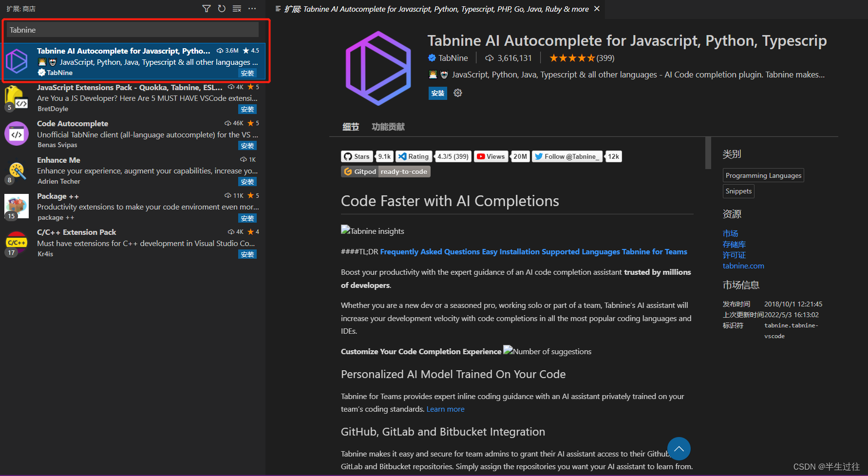The width and height of the screenshot is (868, 476).
Task: Close the Tabnine extension tab
Action: (x=597, y=9)
